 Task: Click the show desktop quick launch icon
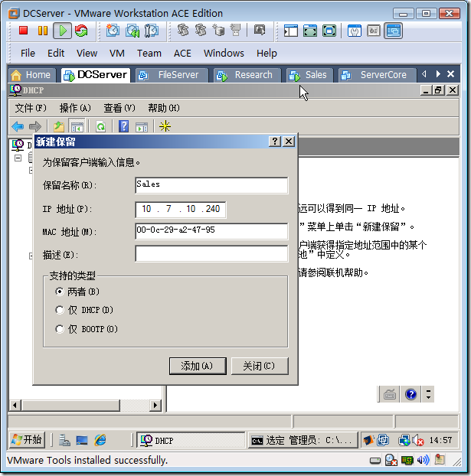pyautogui.click(x=82, y=440)
